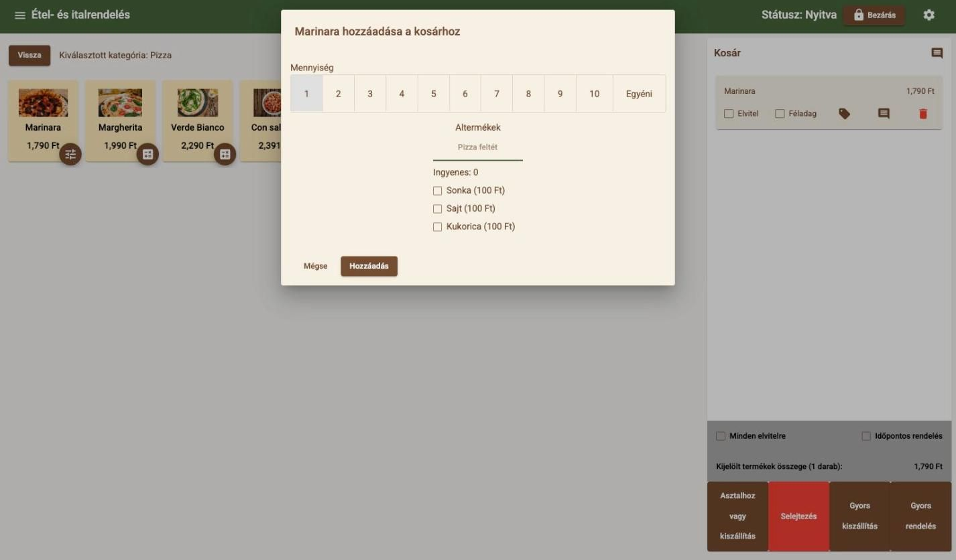
Task: Choose quantity 5
Action: [x=433, y=93]
